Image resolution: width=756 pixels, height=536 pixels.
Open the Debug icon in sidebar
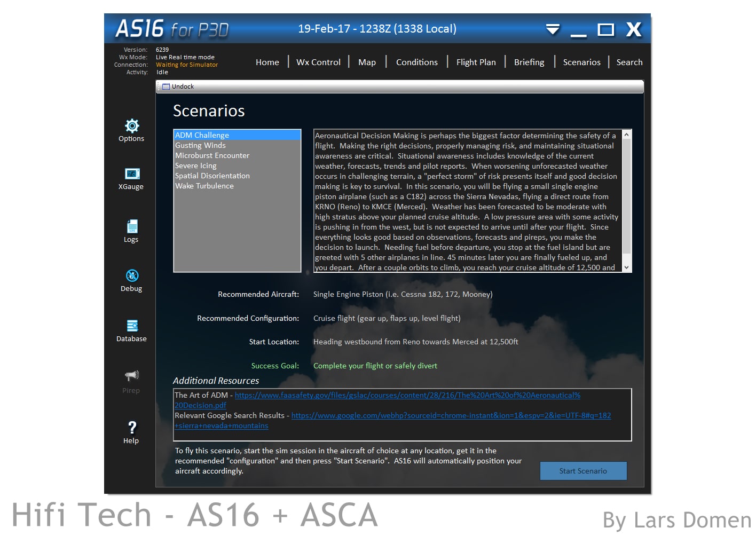point(132,275)
